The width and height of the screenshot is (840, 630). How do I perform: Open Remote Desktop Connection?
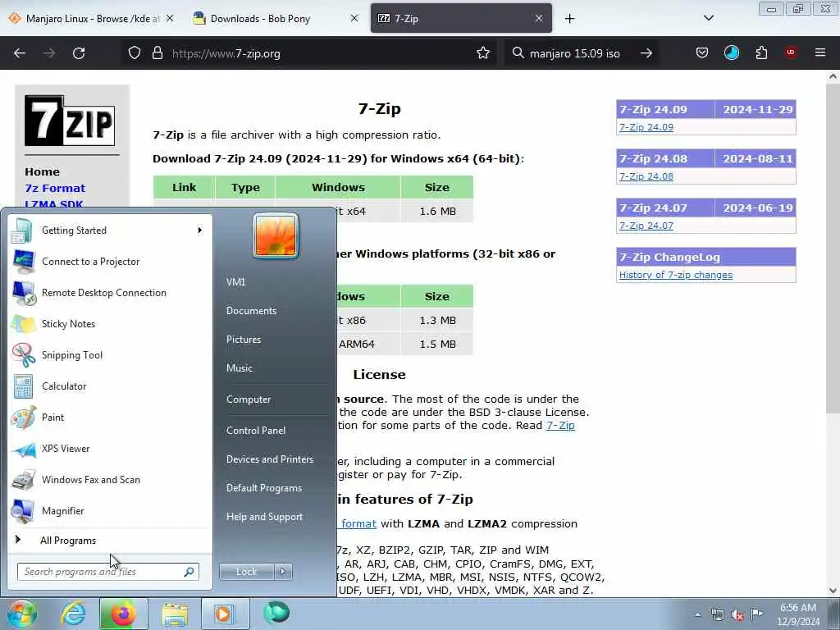pos(109,293)
